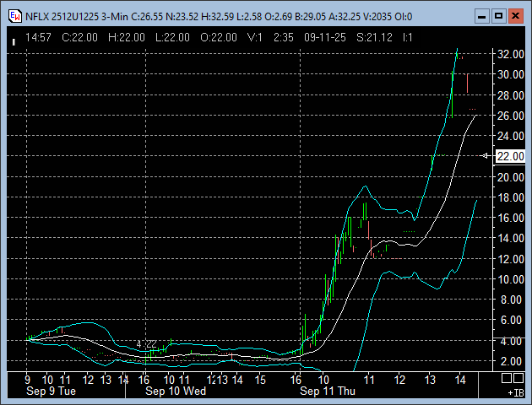This screenshot has width=532, height=405.
Task: Click the S:21.12 value in the data bar
Action: coord(375,37)
